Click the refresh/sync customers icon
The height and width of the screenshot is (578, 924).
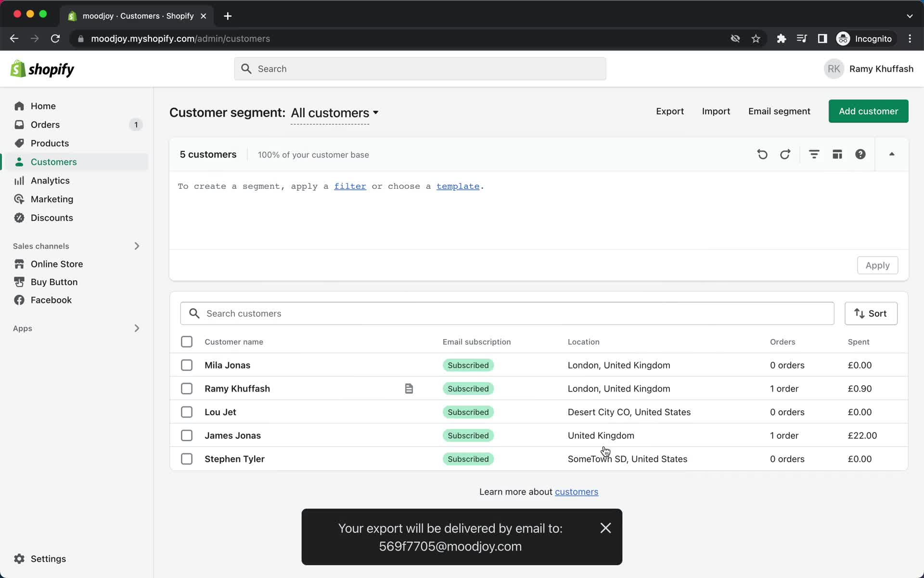tap(785, 154)
